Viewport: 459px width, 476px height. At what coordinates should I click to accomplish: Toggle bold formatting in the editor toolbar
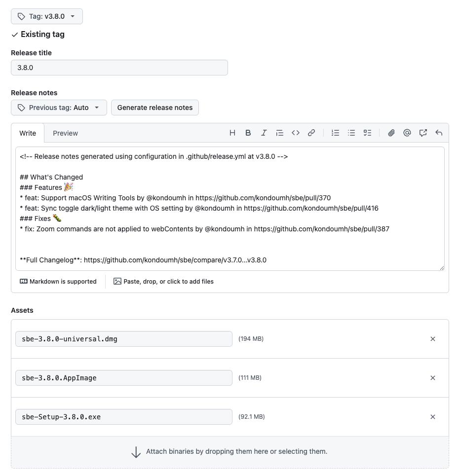[x=248, y=133]
